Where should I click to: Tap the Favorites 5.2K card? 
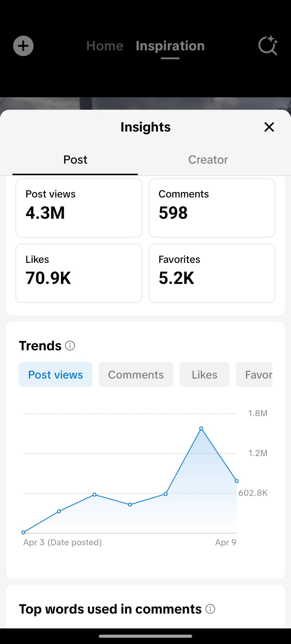pos(212,273)
